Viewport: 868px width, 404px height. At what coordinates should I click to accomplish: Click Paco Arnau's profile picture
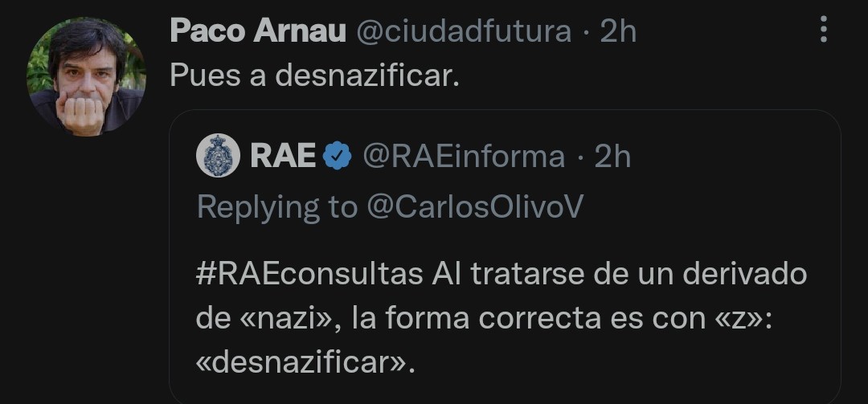coord(86,77)
